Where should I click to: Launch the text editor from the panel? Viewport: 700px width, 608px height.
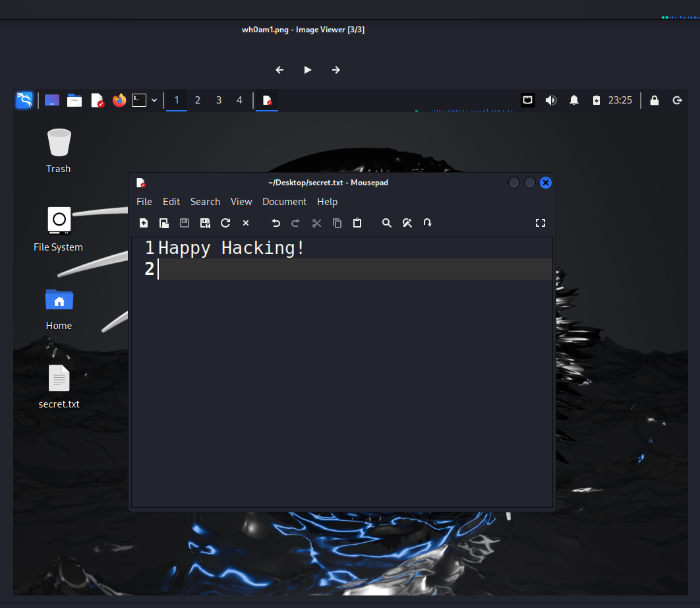[97, 100]
